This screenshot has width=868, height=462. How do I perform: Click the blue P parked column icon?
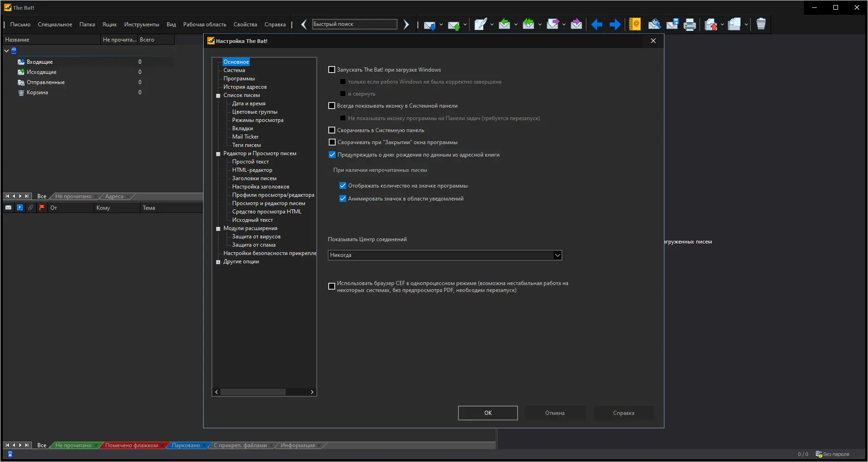coord(20,208)
